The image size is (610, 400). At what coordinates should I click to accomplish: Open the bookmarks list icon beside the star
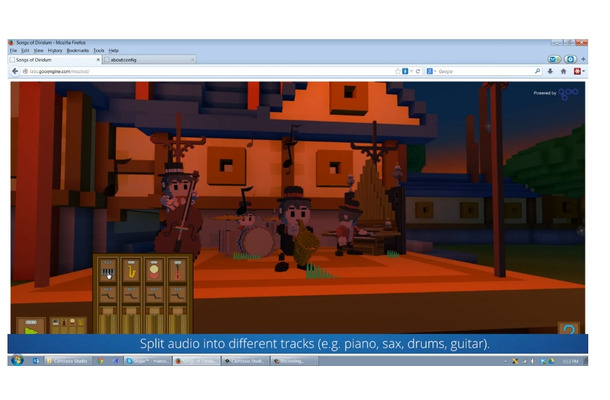point(405,71)
